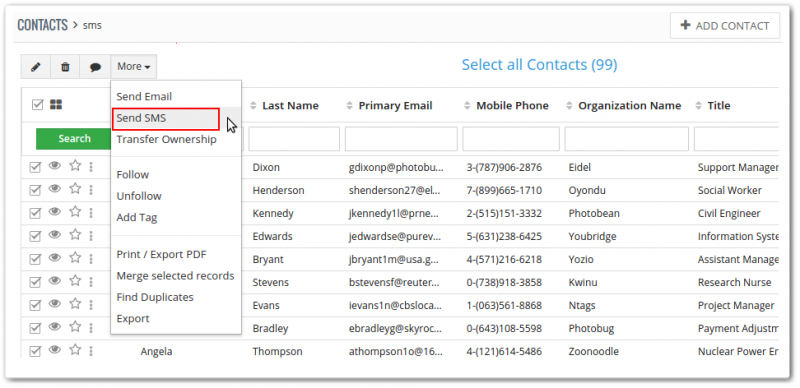Uncheck the checkbox in Kennedy row
The width and height of the screenshot is (800, 388).
pos(35,213)
